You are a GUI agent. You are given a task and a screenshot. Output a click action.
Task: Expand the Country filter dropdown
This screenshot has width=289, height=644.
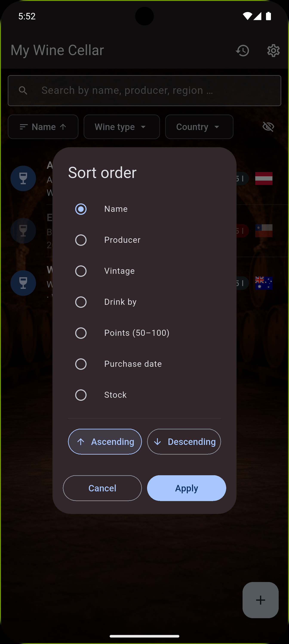[x=199, y=127]
